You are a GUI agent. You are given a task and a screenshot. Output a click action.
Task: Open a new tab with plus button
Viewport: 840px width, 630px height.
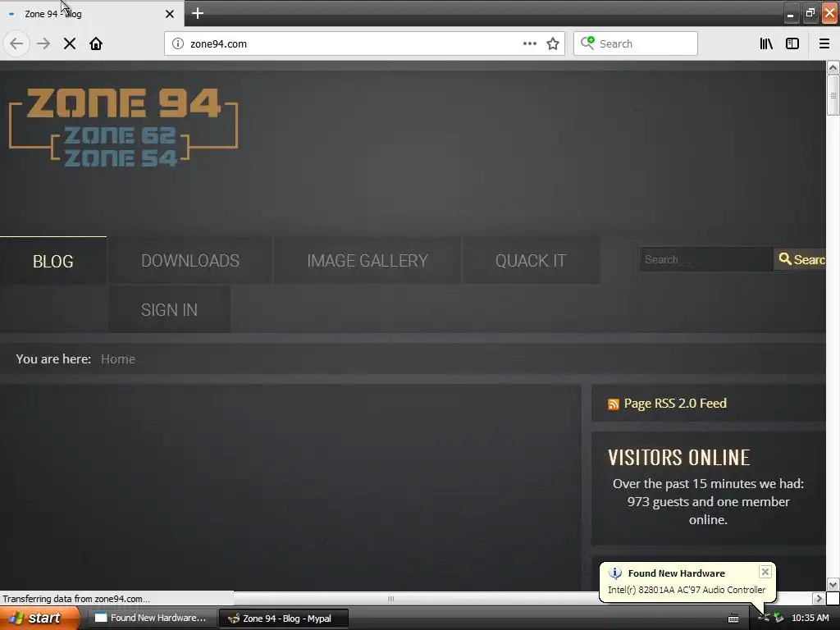point(198,13)
